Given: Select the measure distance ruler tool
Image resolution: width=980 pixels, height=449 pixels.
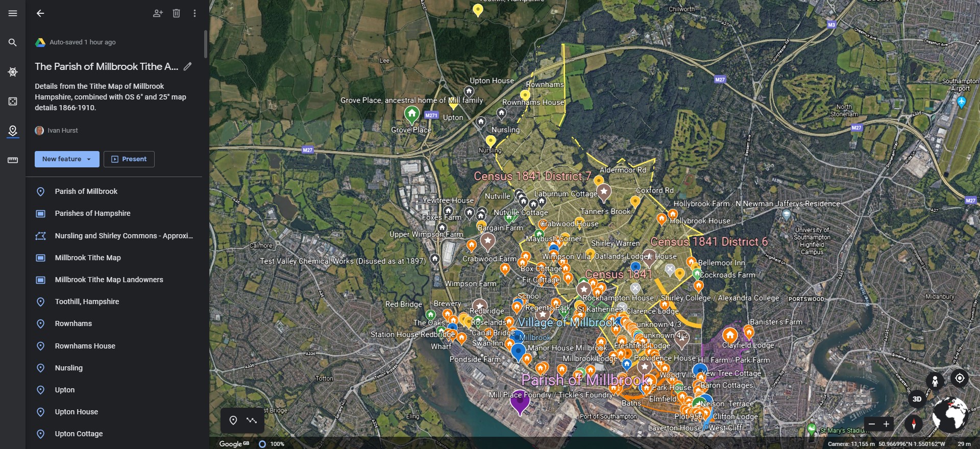Looking at the screenshot, I should click(13, 160).
